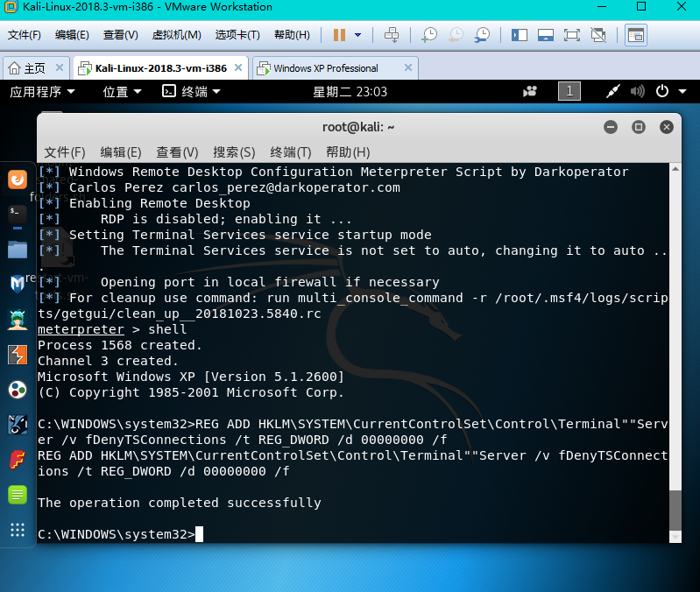700x592 pixels.
Task: Click the underlined meterpreter prompt
Action: pos(81,329)
